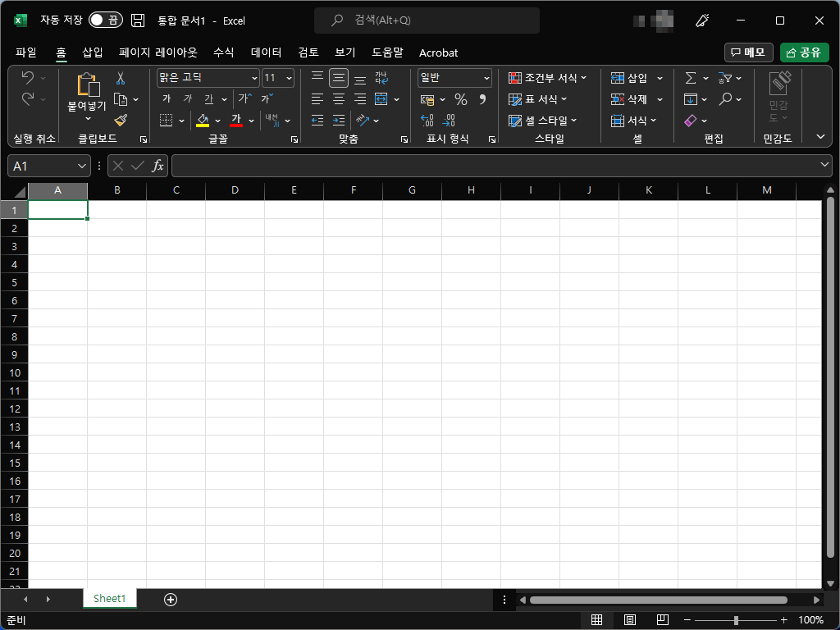Open the Sort and Filter icon

(725, 78)
